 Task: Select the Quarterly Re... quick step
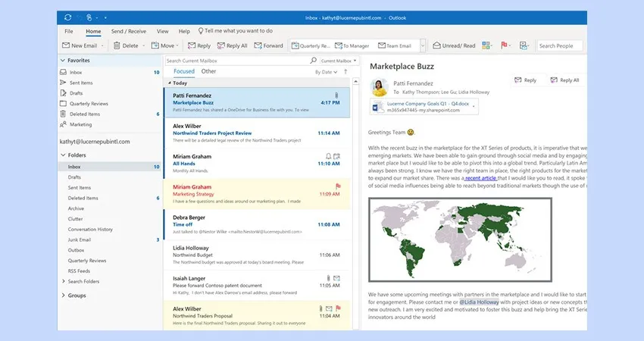click(311, 45)
